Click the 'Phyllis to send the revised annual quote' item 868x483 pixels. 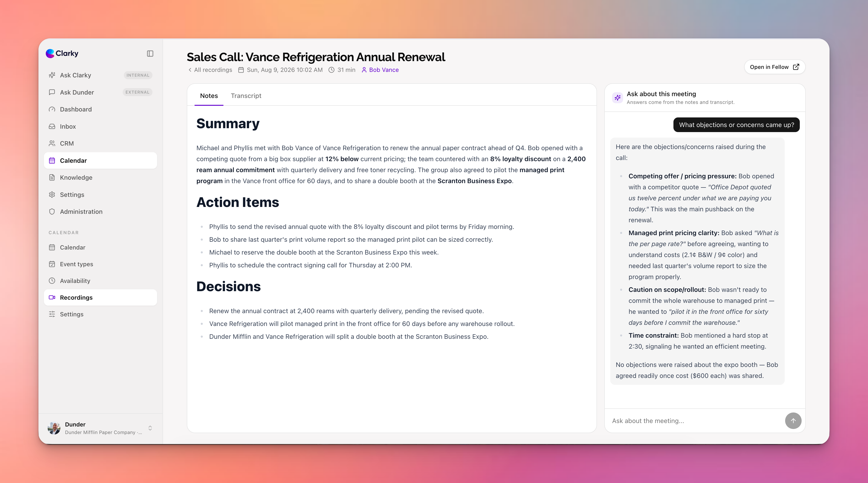click(362, 226)
